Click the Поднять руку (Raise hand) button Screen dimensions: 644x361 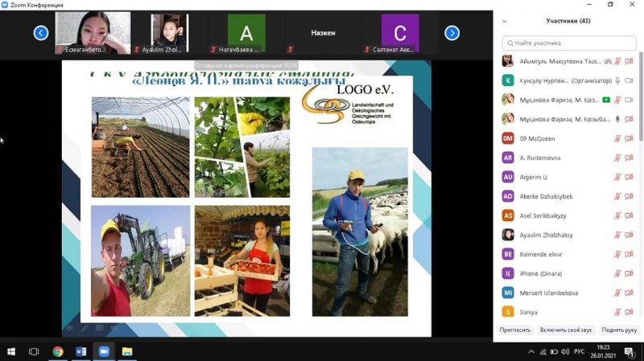pos(619,330)
